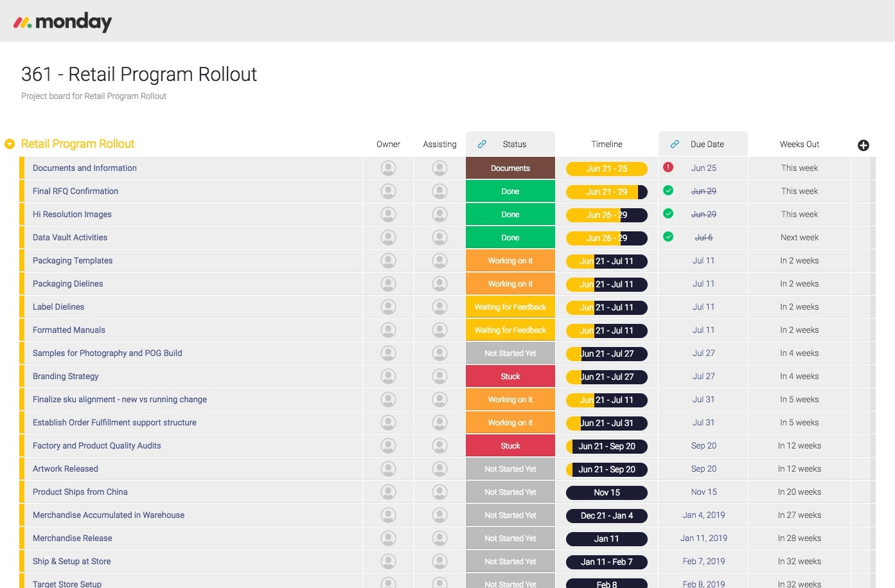Click Jun 21 - 25 timeline bar
Viewport: 895px width, 588px height.
click(x=607, y=168)
